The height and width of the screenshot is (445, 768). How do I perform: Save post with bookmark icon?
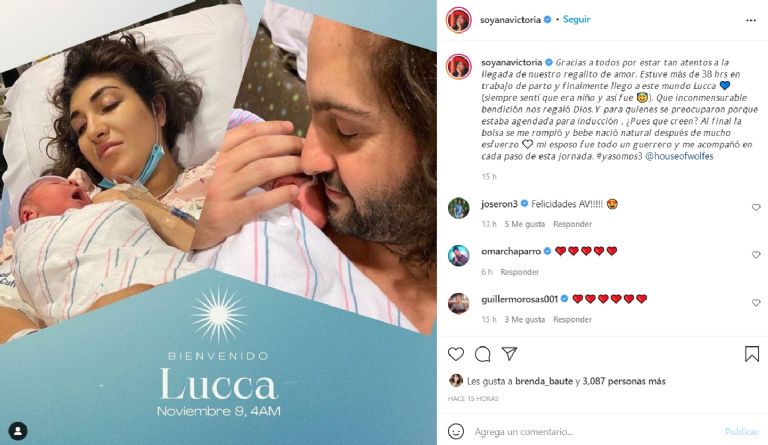(752, 354)
